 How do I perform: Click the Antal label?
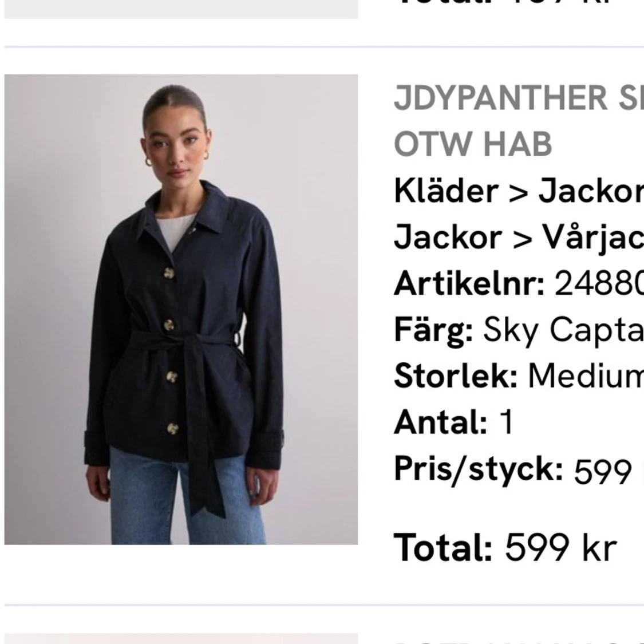pos(441,422)
